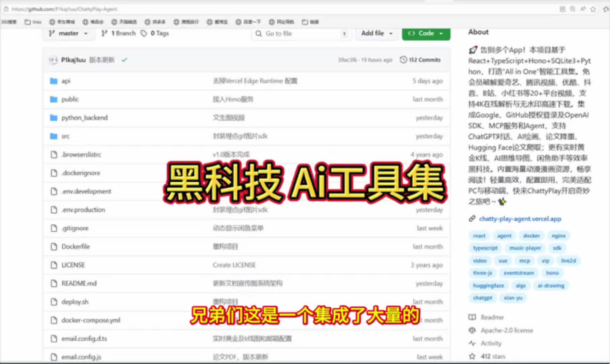Open the README.md file
The image size is (610, 364).
[79, 283]
